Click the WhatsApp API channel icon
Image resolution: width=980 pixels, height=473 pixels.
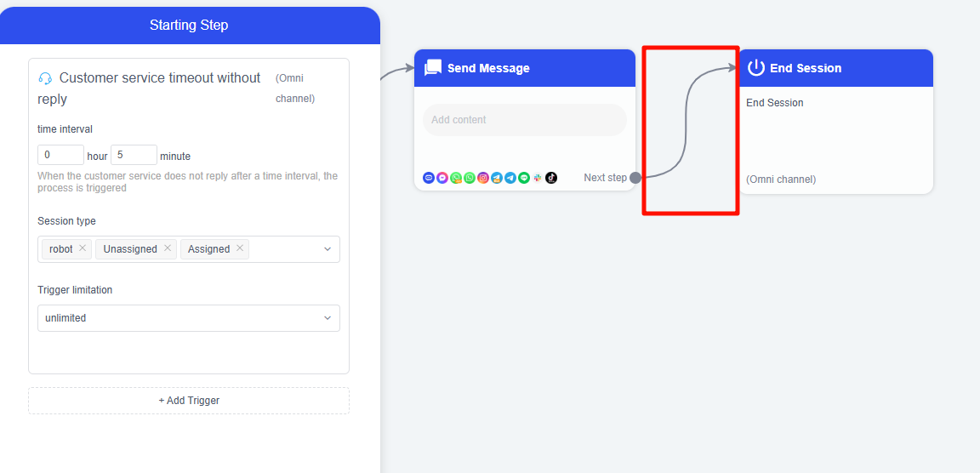(x=456, y=178)
